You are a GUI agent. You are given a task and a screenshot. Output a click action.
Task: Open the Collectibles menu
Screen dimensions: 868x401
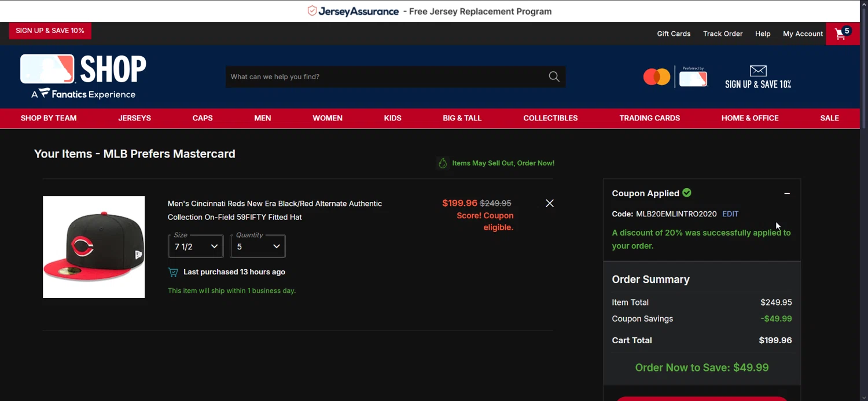tap(550, 118)
